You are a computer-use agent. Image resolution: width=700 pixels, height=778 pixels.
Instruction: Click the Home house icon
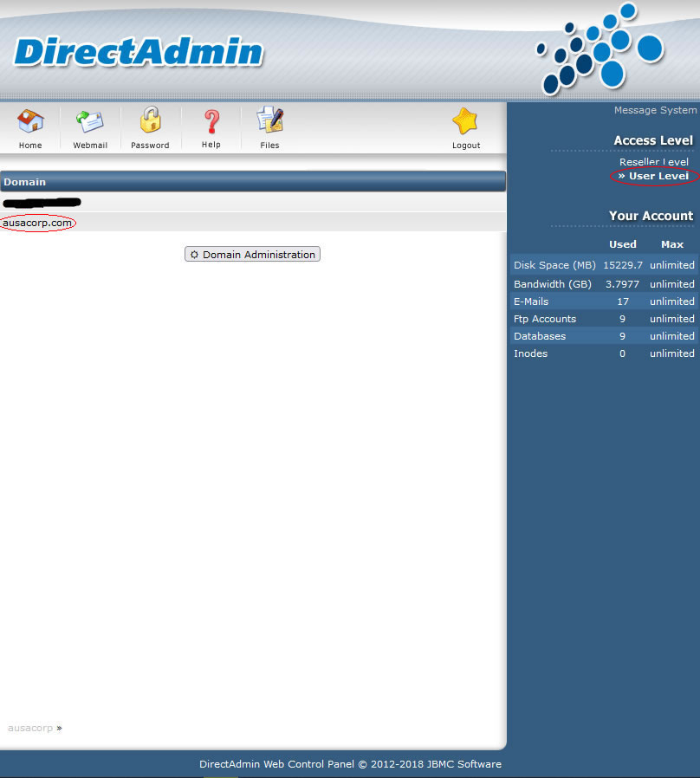click(30, 122)
